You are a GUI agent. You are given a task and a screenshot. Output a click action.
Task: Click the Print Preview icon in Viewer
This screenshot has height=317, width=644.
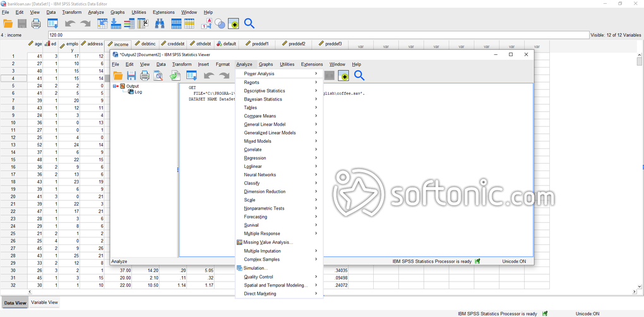[x=158, y=75]
